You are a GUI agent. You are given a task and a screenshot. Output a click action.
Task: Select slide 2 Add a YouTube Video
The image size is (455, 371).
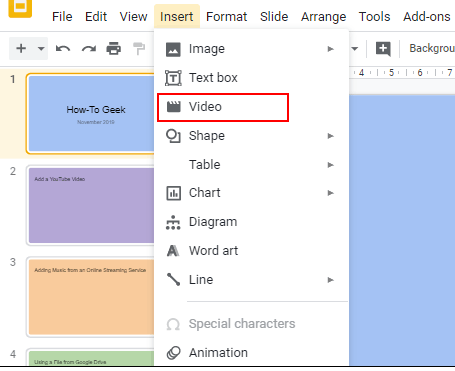click(90, 205)
